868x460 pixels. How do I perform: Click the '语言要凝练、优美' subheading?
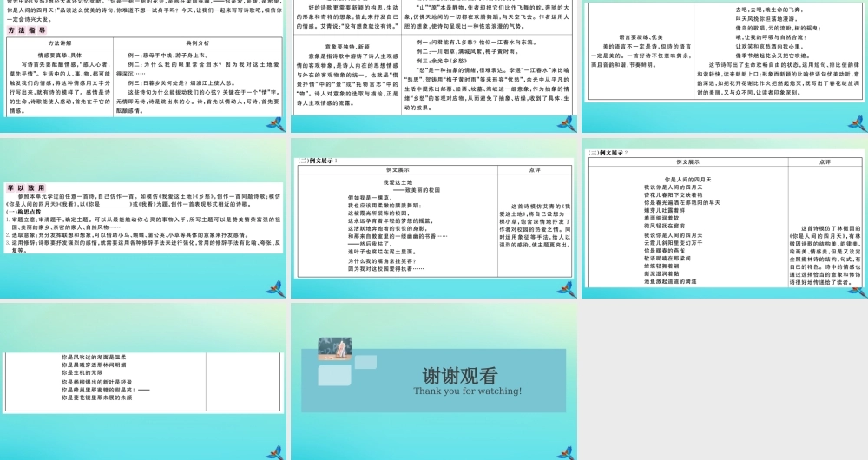(x=641, y=37)
